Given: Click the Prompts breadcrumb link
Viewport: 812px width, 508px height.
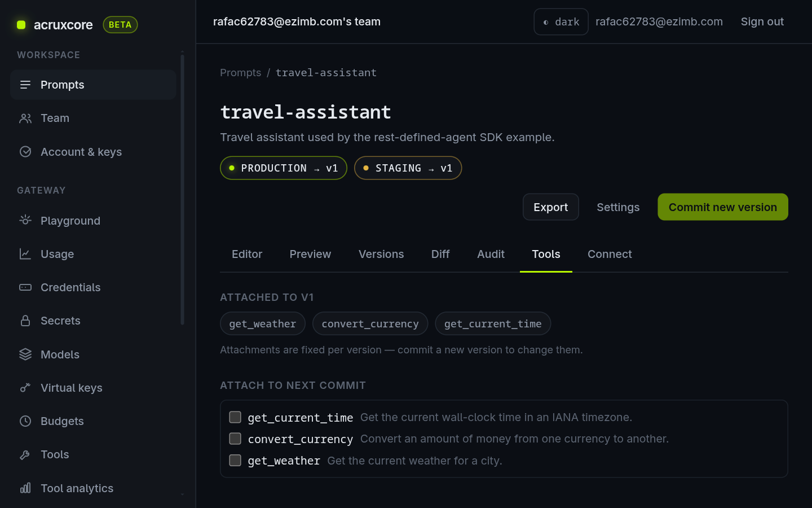Looking at the screenshot, I should [241, 73].
